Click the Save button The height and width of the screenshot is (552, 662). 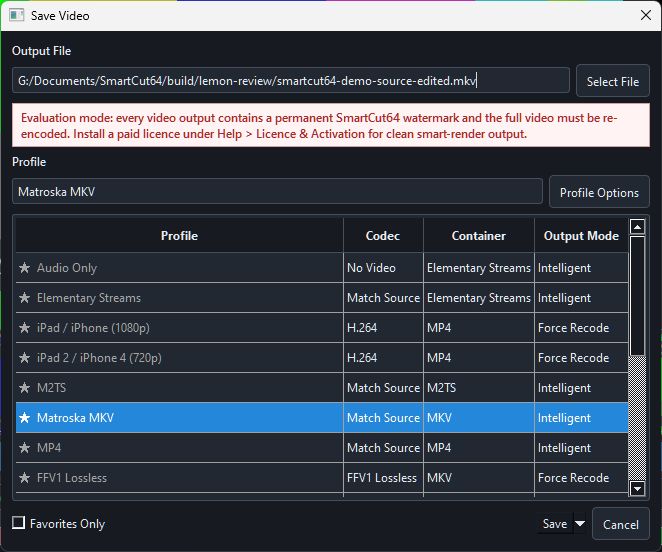(x=555, y=524)
